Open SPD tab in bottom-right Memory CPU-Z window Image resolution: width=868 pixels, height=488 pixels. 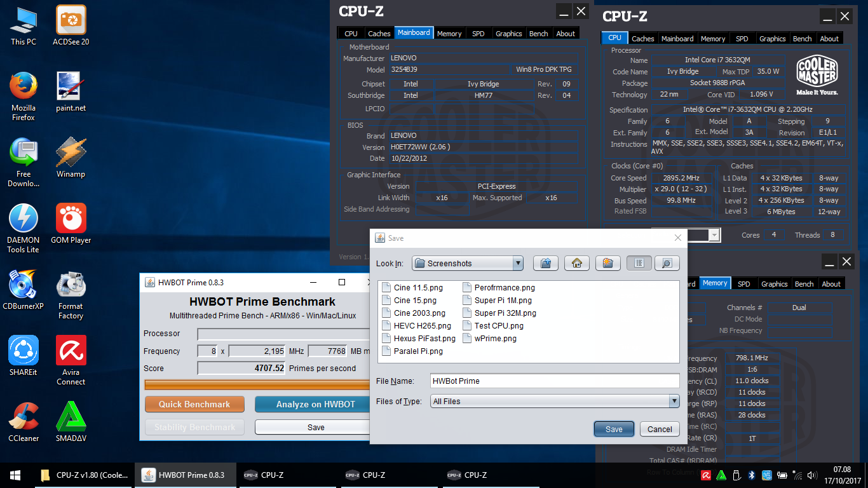(744, 284)
